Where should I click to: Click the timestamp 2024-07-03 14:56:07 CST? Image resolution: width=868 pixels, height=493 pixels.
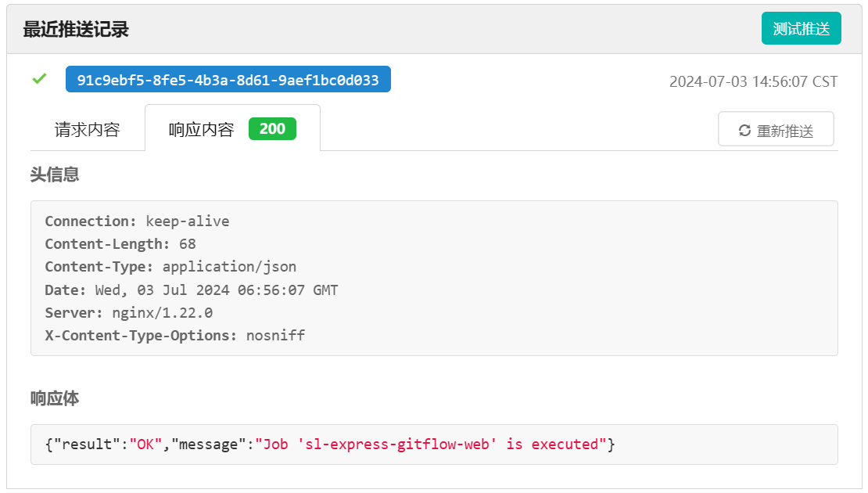point(753,81)
